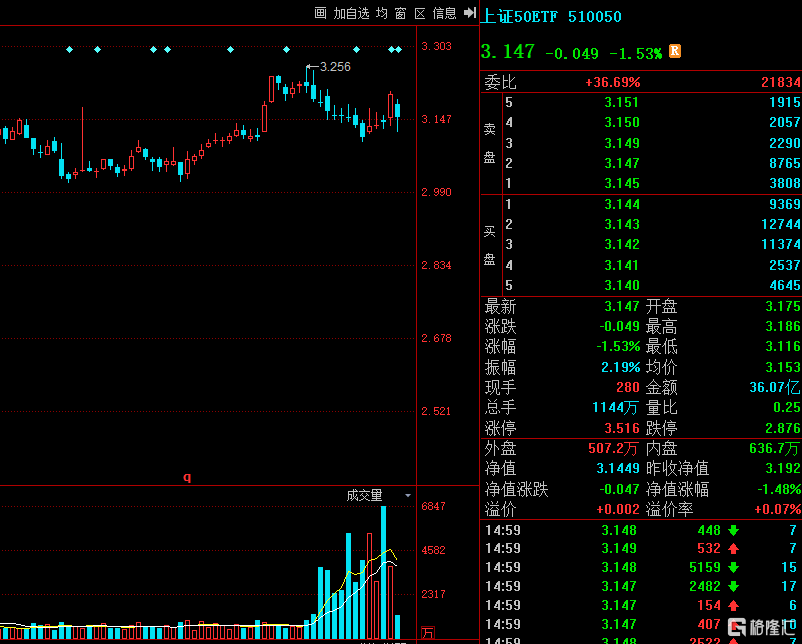Select buy level 1 price 3.144

click(621, 204)
